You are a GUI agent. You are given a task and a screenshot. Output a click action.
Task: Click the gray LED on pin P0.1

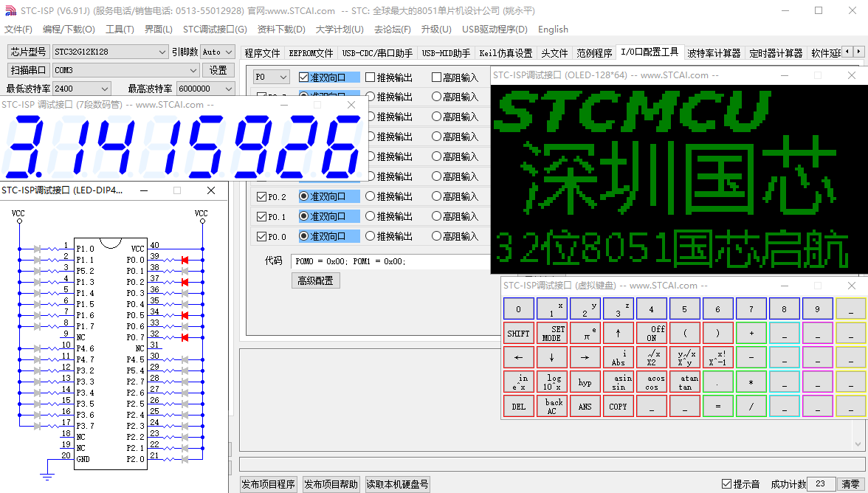pyautogui.click(x=185, y=271)
